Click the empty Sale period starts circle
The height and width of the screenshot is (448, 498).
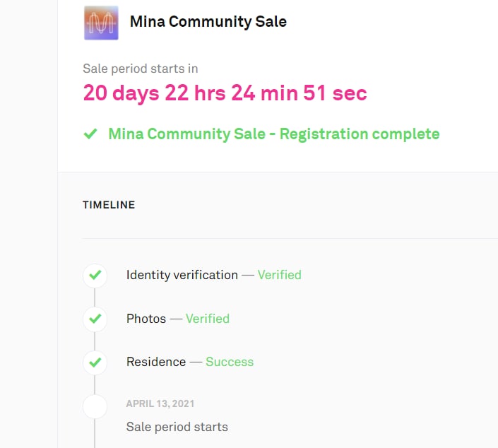click(95, 406)
